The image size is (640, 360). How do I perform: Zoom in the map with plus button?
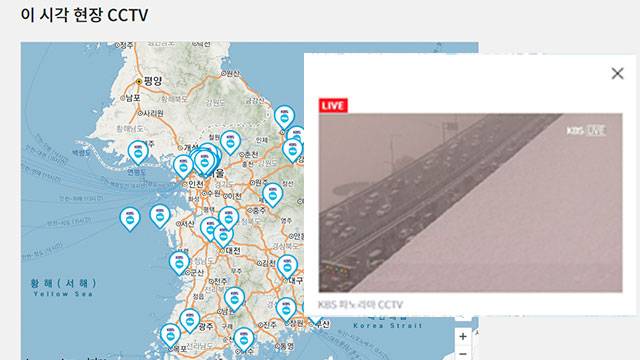463,337
